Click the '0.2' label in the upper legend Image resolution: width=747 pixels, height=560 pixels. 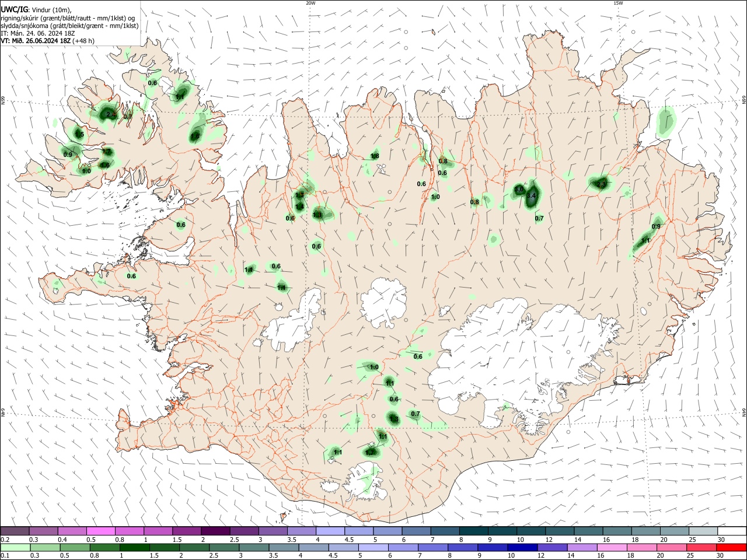(5, 540)
